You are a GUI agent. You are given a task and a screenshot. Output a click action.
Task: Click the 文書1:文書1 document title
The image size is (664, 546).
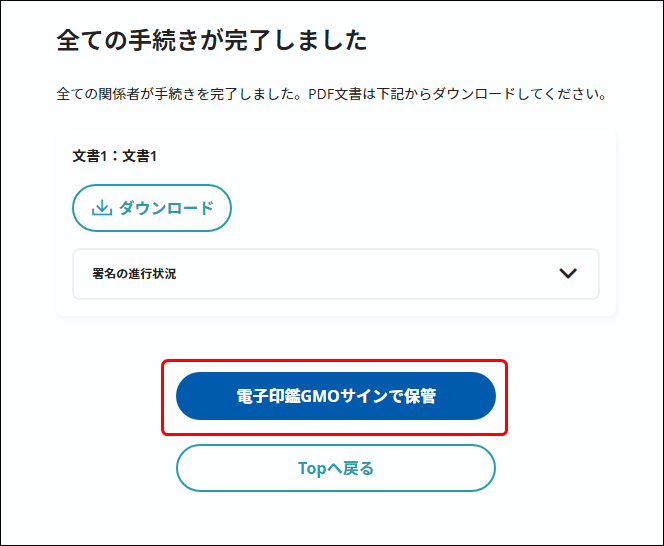115,156
